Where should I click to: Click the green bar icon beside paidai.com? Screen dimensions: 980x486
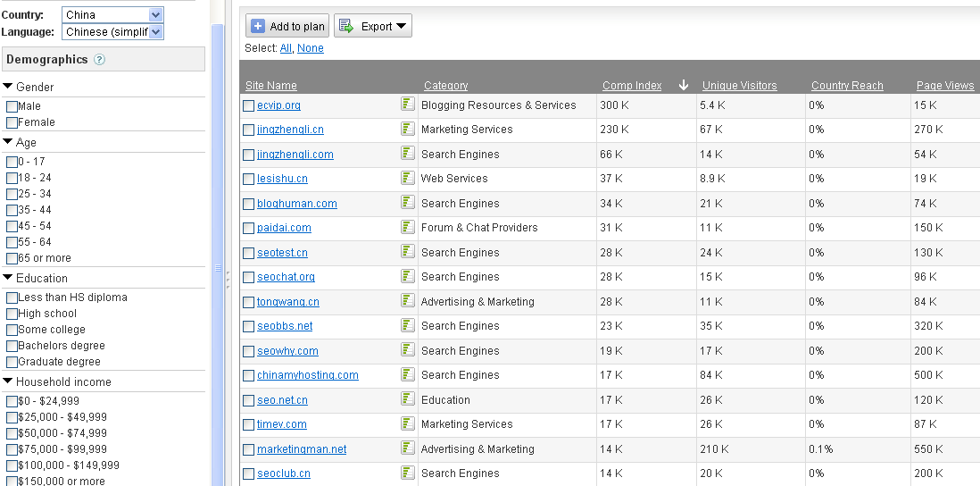[x=407, y=227]
